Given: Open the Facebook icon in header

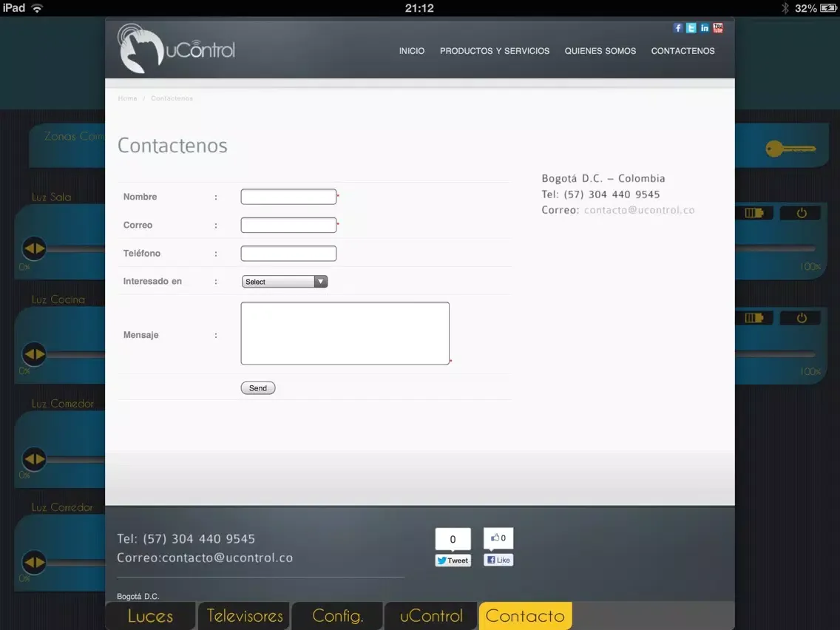Looking at the screenshot, I should (677, 28).
